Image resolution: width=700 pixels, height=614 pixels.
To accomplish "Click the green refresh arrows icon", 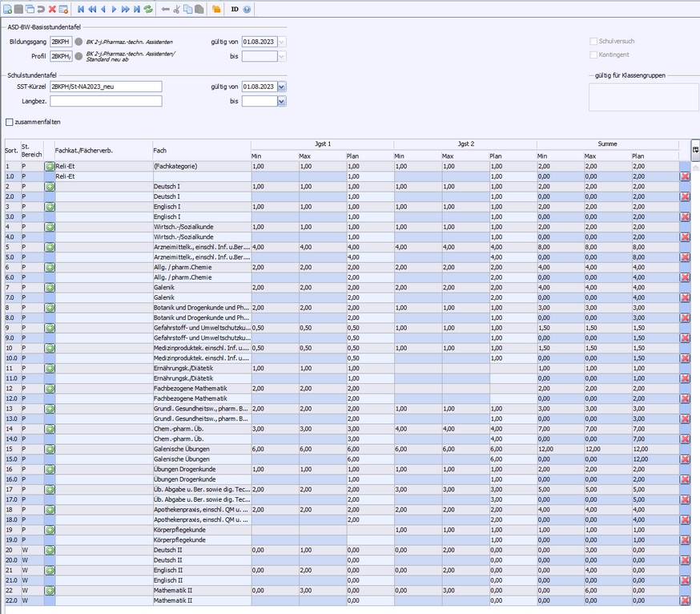I will (148, 9).
